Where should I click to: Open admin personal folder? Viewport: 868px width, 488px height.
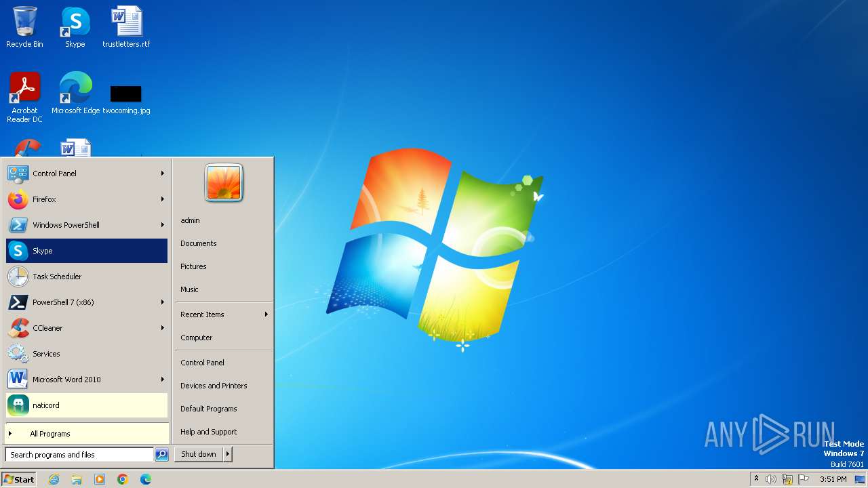[x=224, y=220]
